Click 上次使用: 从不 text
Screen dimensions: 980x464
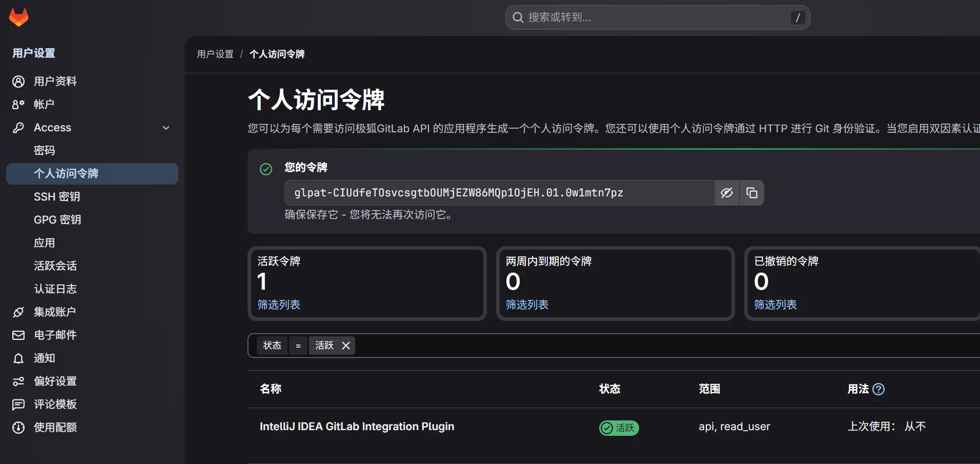click(887, 427)
